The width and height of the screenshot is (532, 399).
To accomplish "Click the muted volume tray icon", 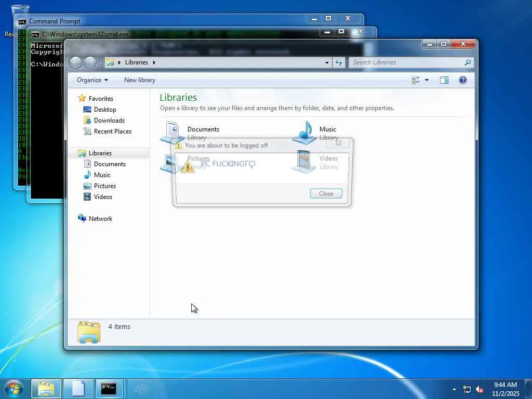I will pos(480,390).
